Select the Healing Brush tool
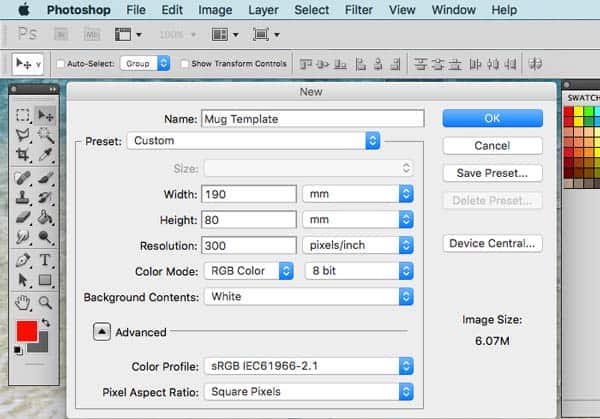Screen dimensions: 600x419 [x=23, y=178]
